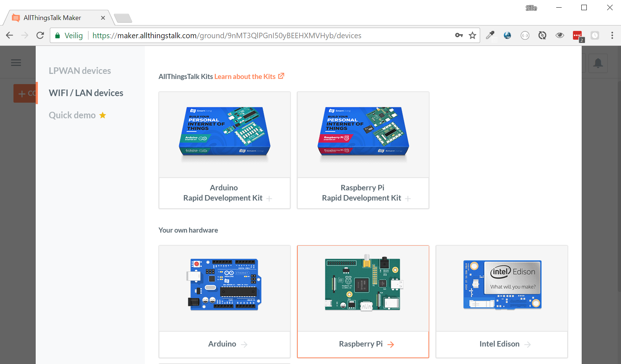
Task: Open the sync arrows extension icon
Action: coord(542,35)
